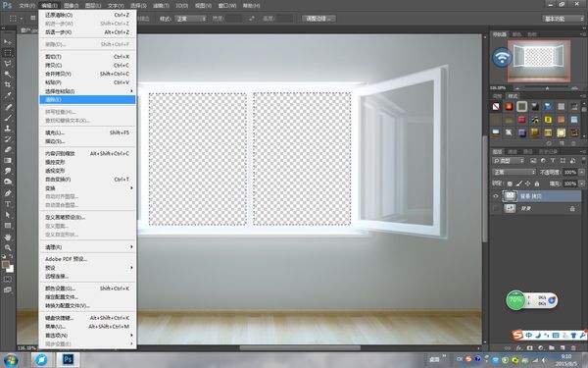Show the 背景 layer via visibility box
Viewport: 588px width, 368px height.
[496, 208]
